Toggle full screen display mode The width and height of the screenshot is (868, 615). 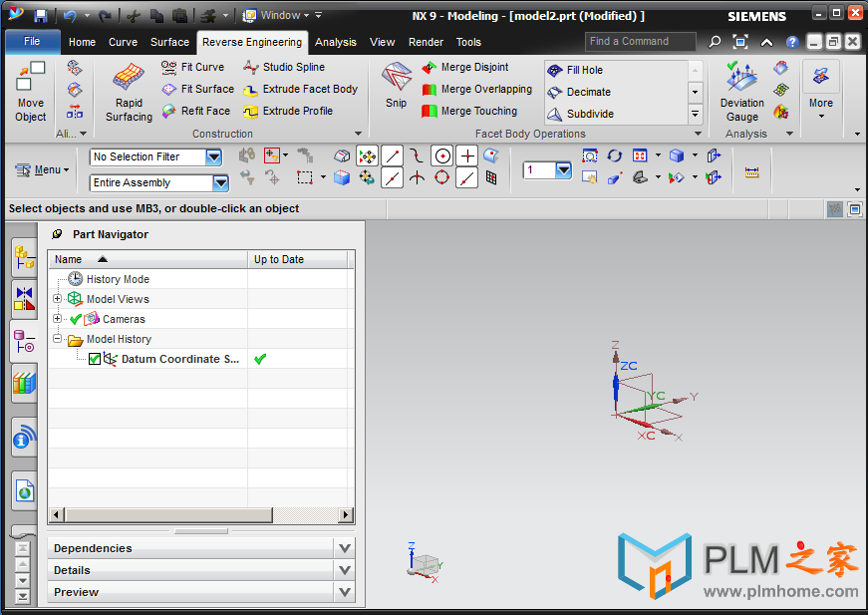click(740, 42)
